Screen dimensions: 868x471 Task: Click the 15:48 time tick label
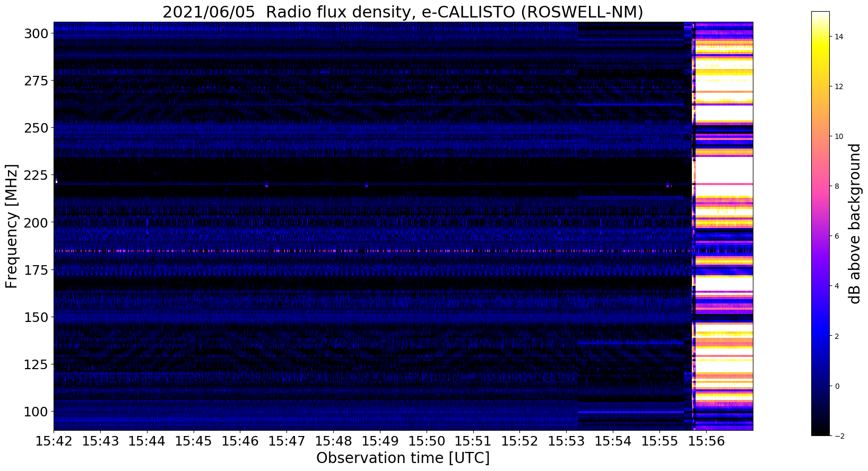333,441
